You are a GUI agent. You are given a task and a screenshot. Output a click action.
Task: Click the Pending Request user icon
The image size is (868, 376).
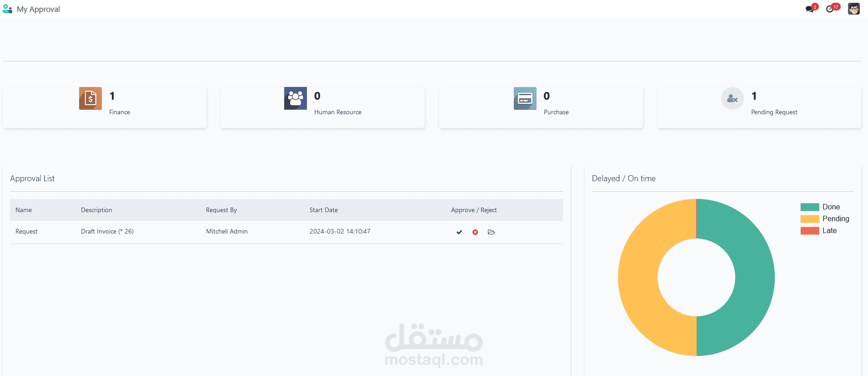733,98
